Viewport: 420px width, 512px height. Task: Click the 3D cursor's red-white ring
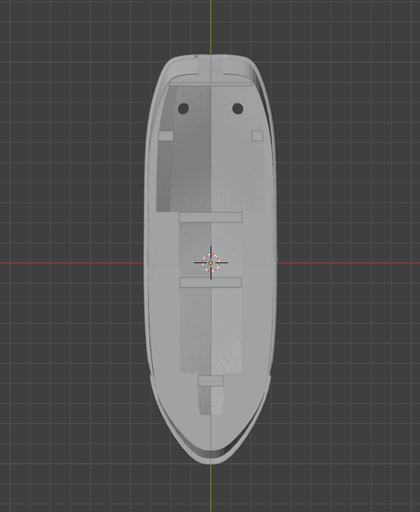tap(211, 262)
